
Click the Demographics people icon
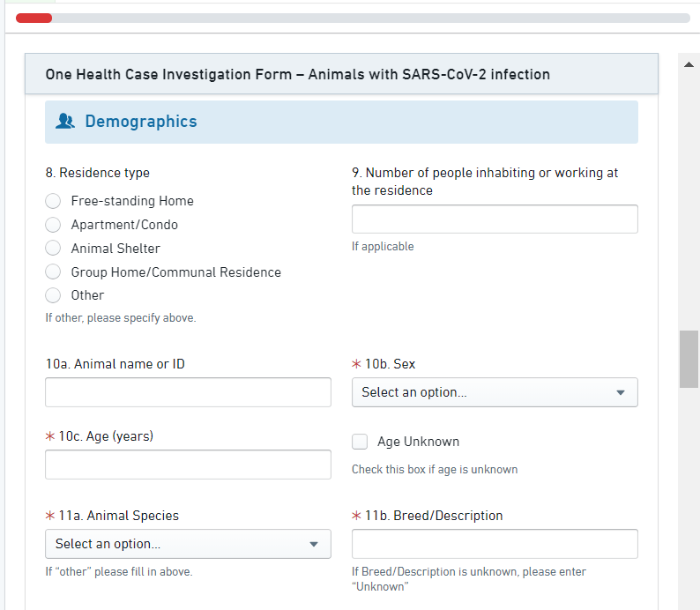(65, 122)
